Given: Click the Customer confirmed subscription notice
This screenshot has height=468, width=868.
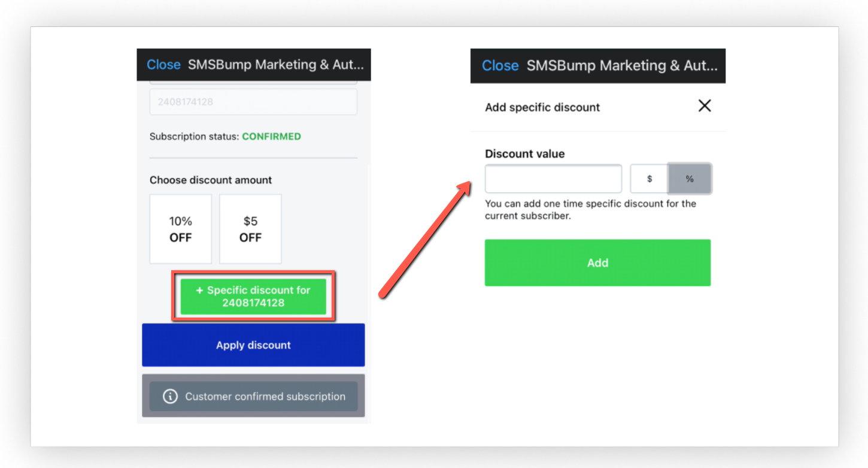Looking at the screenshot, I should pyautogui.click(x=253, y=396).
